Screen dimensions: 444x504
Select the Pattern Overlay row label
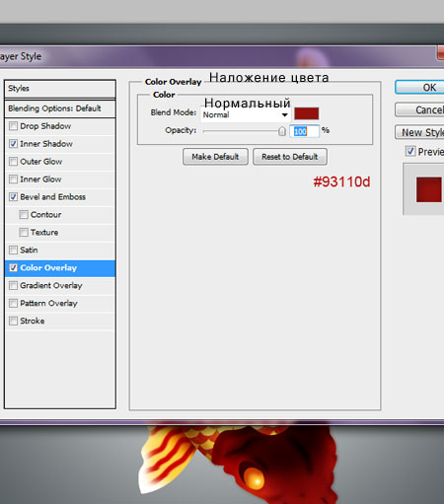(x=48, y=303)
